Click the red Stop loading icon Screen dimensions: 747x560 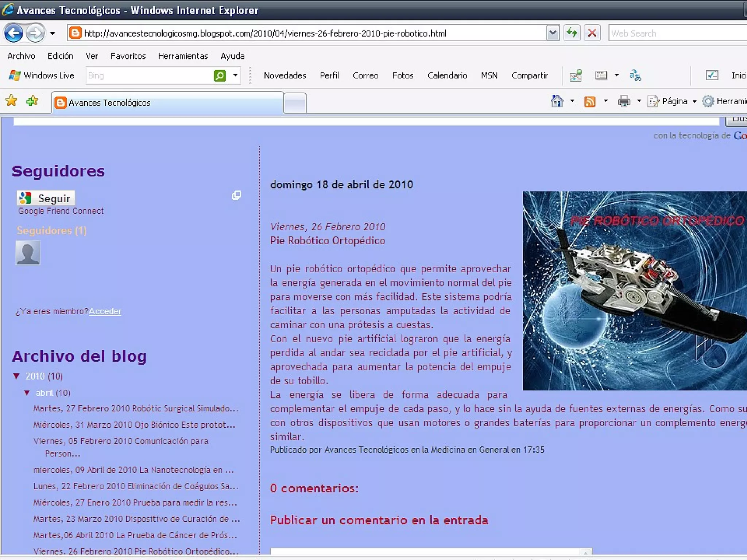tap(592, 33)
